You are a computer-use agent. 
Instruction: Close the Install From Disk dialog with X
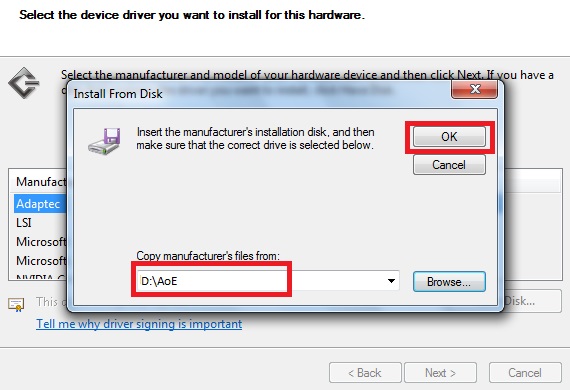[x=474, y=89]
